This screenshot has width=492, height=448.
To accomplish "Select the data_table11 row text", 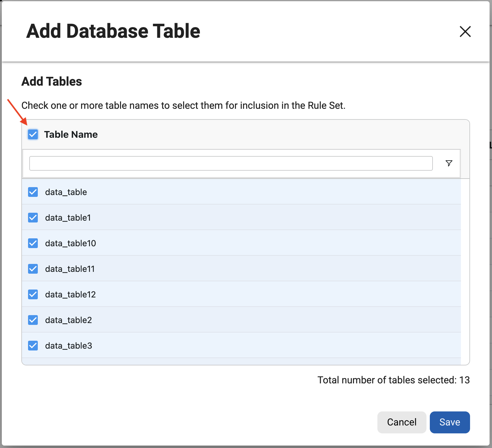I will coord(70,269).
